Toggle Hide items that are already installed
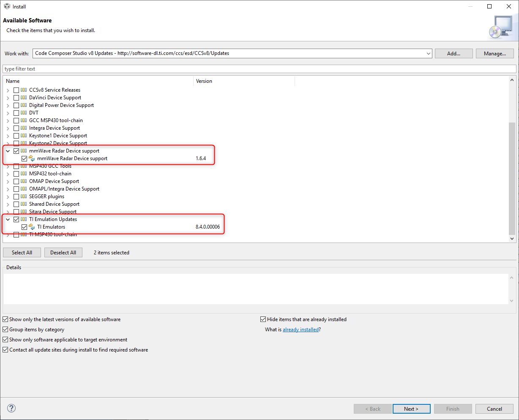The height and width of the screenshot is (420, 519). [263, 319]
